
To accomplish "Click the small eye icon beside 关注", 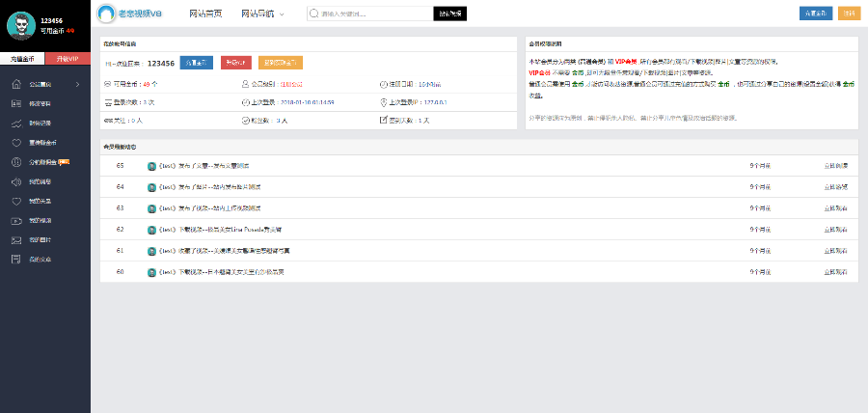I will point(107,120).
